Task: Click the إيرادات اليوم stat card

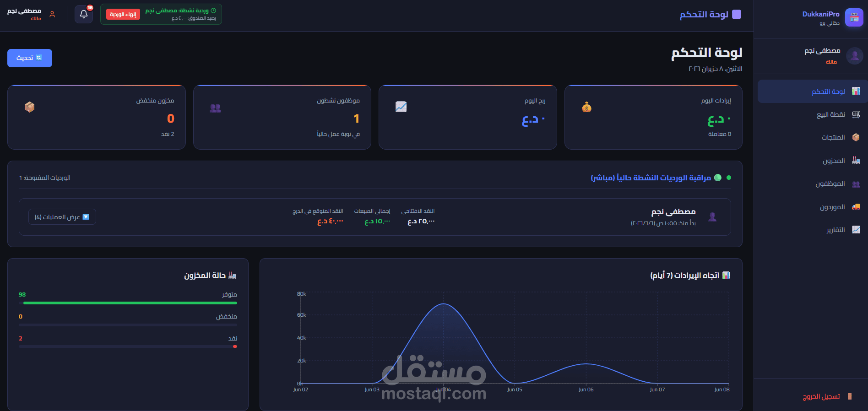Action: (653, 117)
